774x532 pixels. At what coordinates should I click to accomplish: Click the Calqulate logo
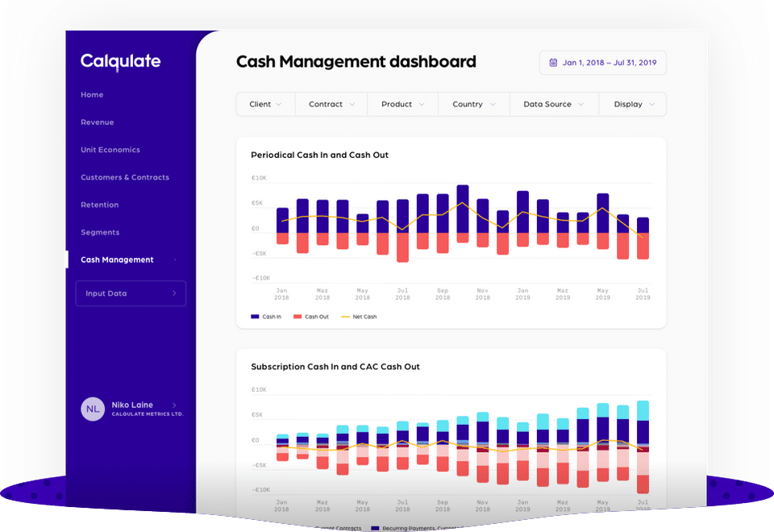(120, 62)
